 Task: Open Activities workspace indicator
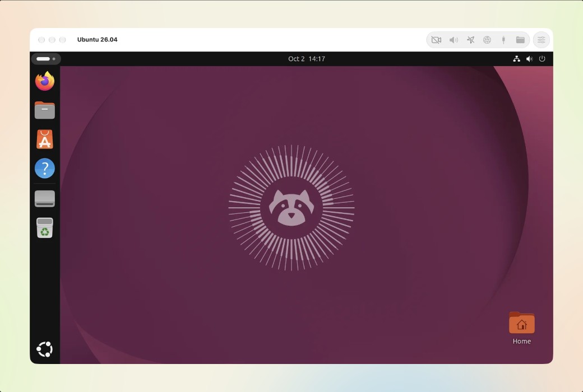click(46, 59)
